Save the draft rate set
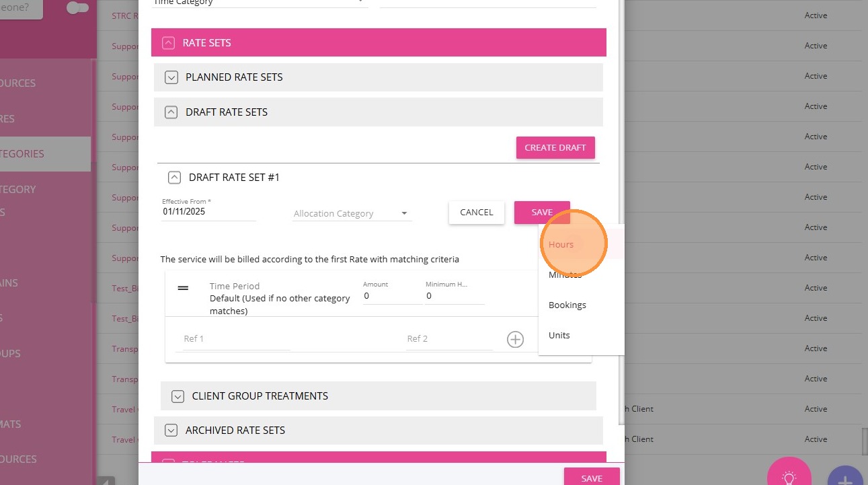868x485 pixels. [541, 212]
